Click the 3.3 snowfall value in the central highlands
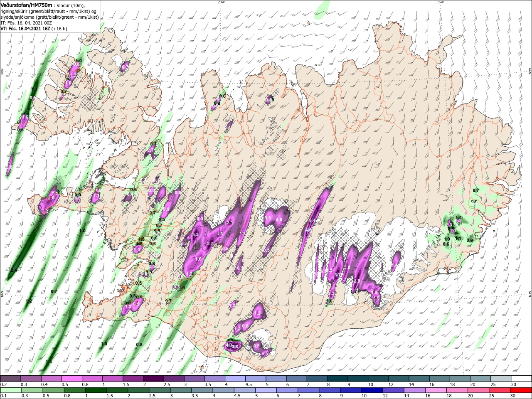 196,235
